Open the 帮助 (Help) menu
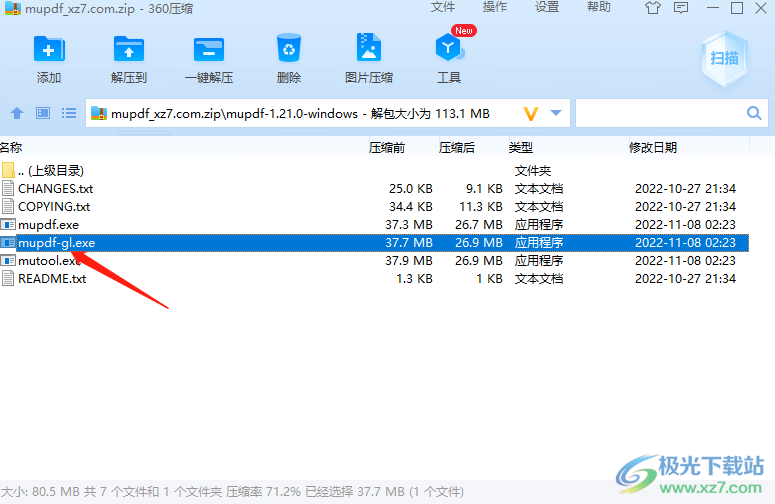This screenshot has height=504, width=775. point(599,7)
